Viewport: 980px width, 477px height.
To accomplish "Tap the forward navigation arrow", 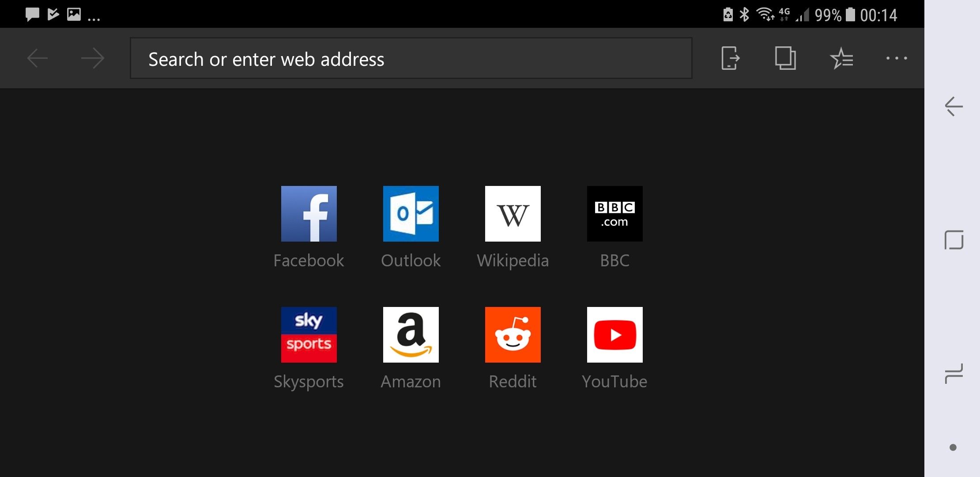I will pos(93,58).
